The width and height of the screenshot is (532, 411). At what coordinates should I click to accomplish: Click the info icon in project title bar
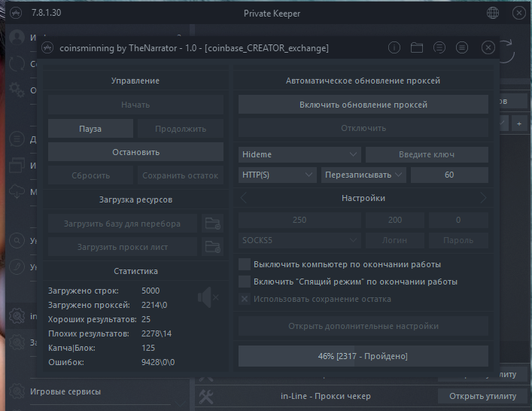(394, 48)
